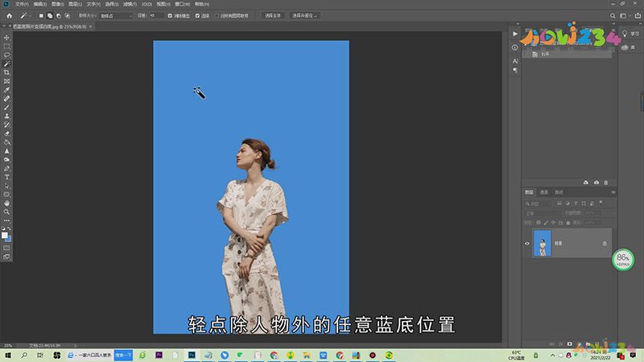Open Layers panel flyout menu
The image size is (644, 362).
click(613, 192)
